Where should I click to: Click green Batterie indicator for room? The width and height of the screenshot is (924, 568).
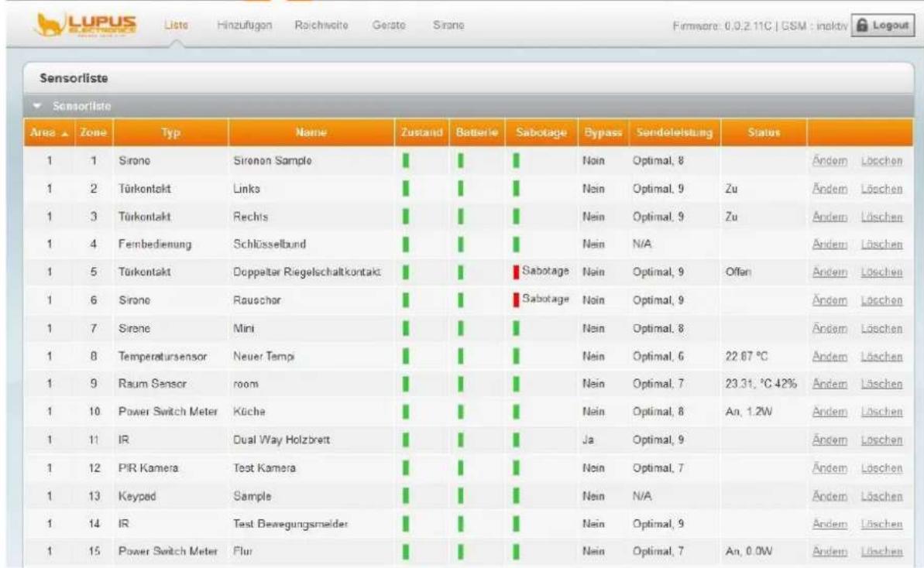click(x=461, y=384)
